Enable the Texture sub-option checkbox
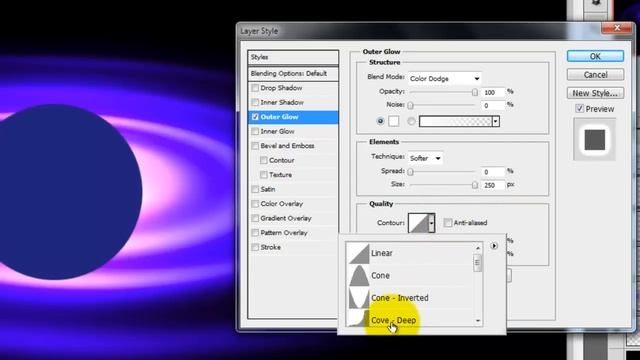Image resolution: width=640 pixels, height=360 pixels. [x=264, y=175]
